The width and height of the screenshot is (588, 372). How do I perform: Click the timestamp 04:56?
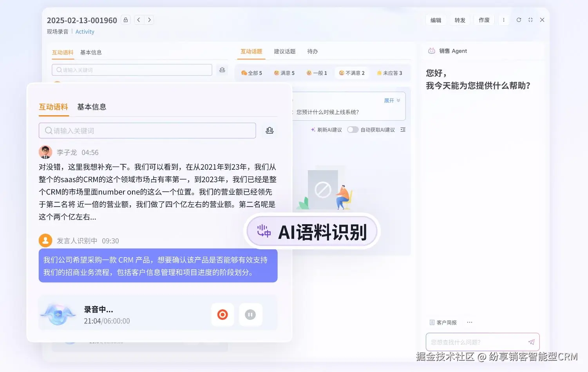click(90, 152)
